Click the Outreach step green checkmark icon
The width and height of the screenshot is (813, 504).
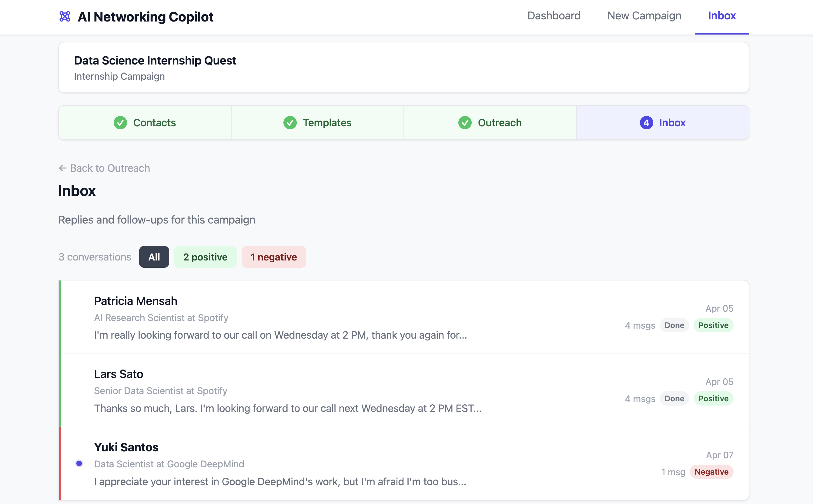tap(465, 123)
